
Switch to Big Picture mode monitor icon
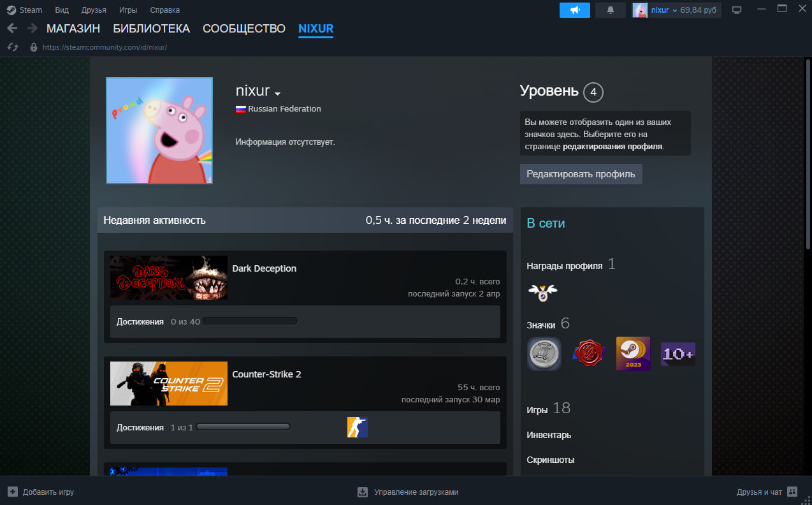click(x=737, y=10)
